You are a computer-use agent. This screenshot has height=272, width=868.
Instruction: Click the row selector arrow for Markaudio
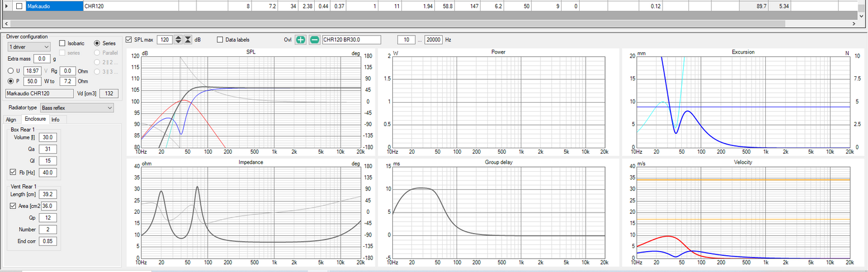[7, 6]
